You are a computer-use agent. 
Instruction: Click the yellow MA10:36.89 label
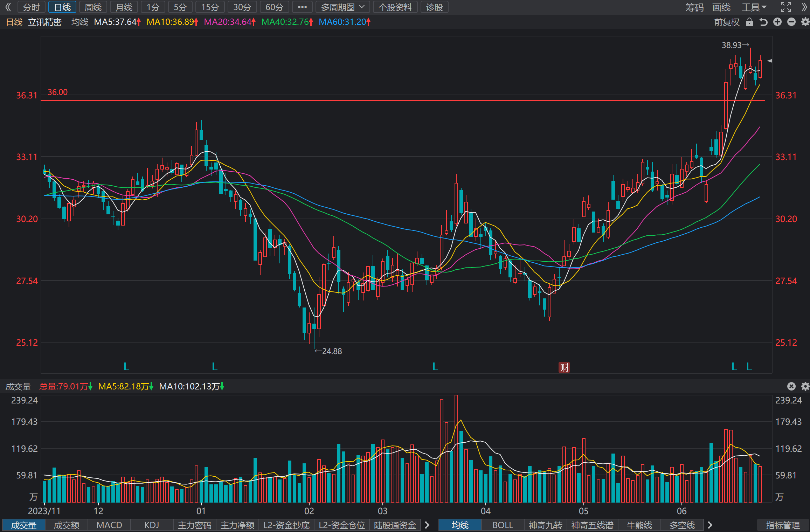(172, 22)
